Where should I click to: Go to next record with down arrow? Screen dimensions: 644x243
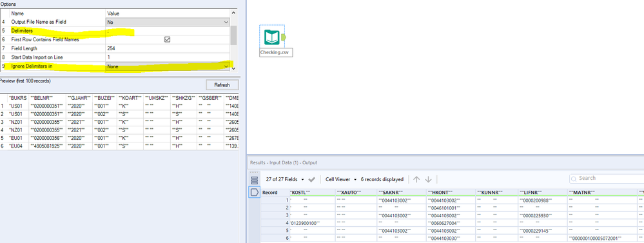(429, 179)
